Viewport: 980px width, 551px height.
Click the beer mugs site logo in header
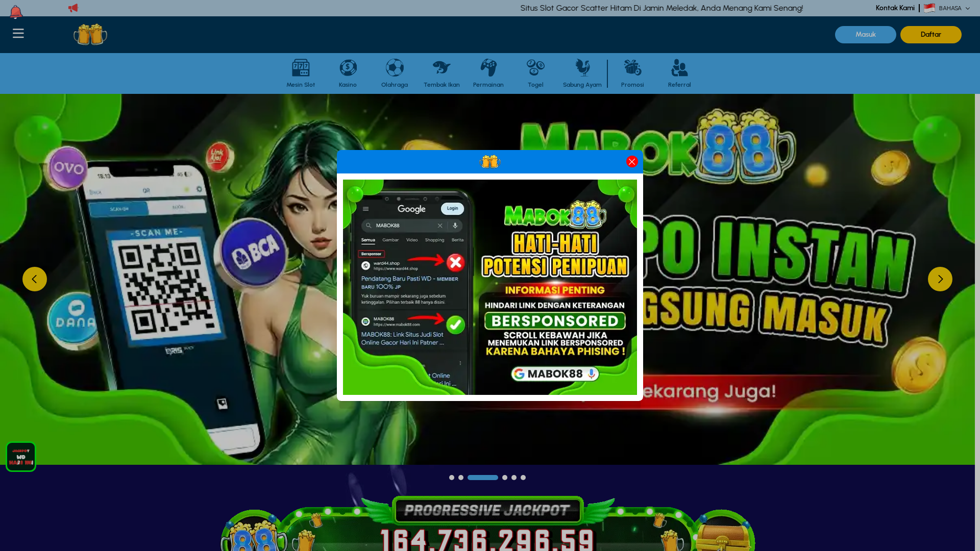click(90, 35)
